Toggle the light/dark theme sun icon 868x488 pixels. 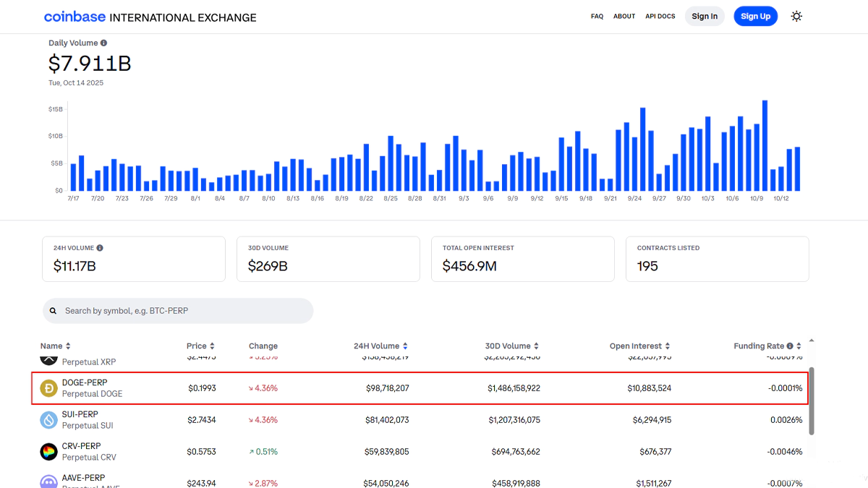(x=796, y=16)
